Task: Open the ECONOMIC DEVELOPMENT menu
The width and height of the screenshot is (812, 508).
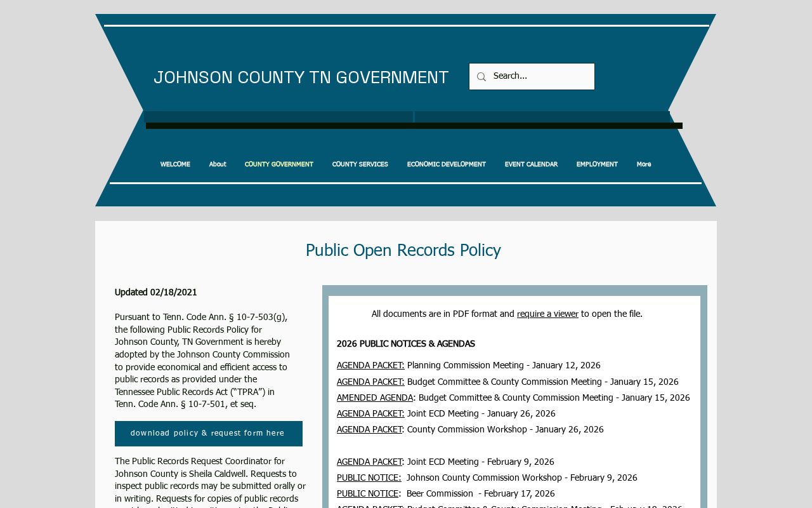Action: pos(447,164)
